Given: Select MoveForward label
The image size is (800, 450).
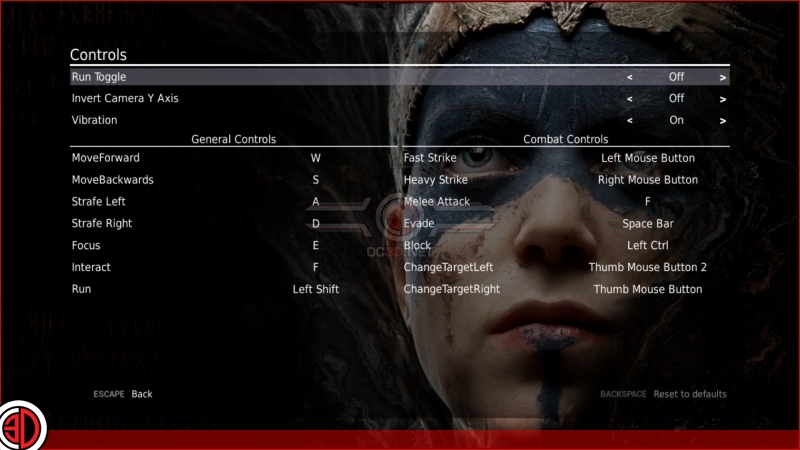Looking at the screenshot, I should coord(106,158).
